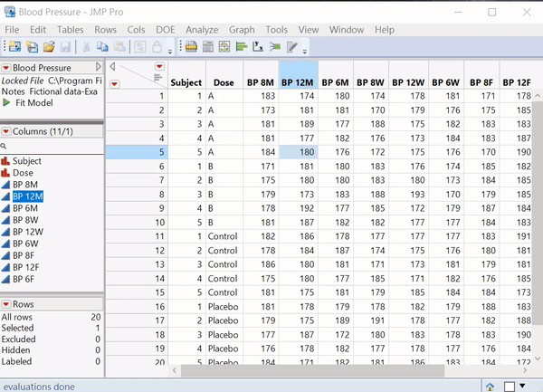
Task: Click the Subject nominal column icon
Action: pyautogui.click(x=5, y=161)
